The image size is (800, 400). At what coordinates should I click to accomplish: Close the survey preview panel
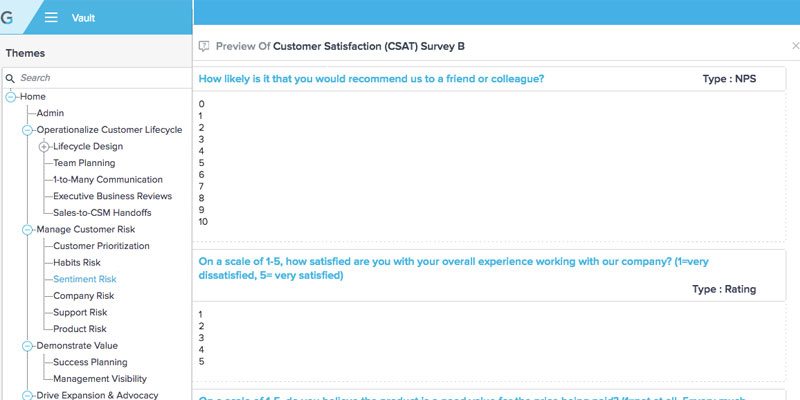[x=795, y=46]
